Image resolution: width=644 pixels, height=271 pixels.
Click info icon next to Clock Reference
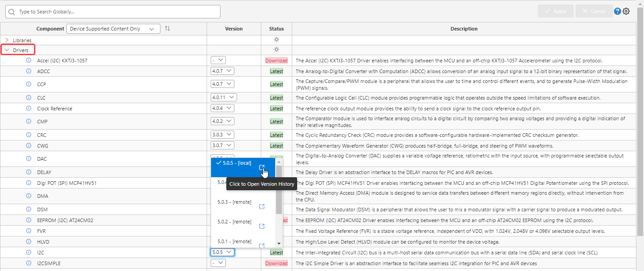click(28, 109)
